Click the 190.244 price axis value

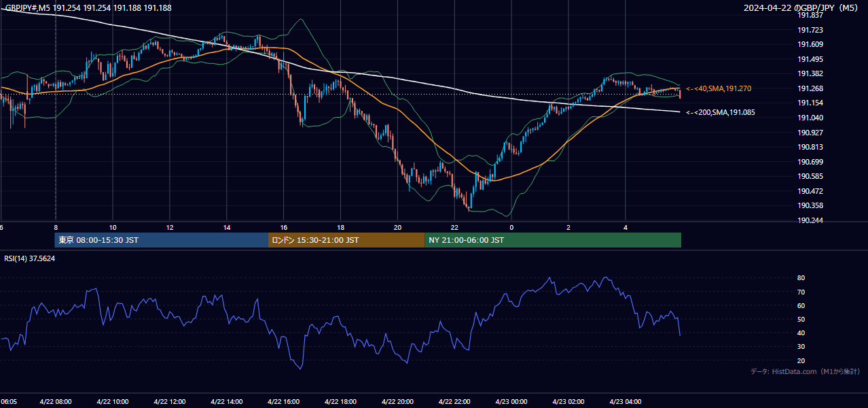[810, 220]
